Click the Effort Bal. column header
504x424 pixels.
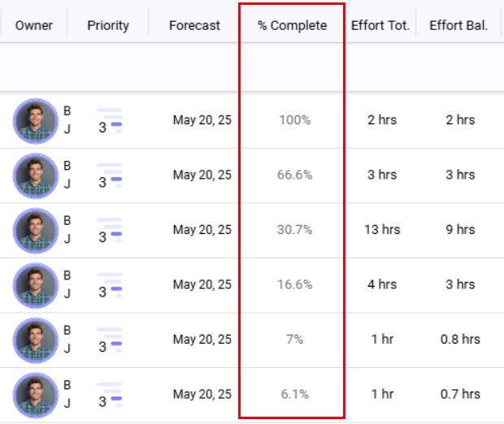tap(458, 25)
